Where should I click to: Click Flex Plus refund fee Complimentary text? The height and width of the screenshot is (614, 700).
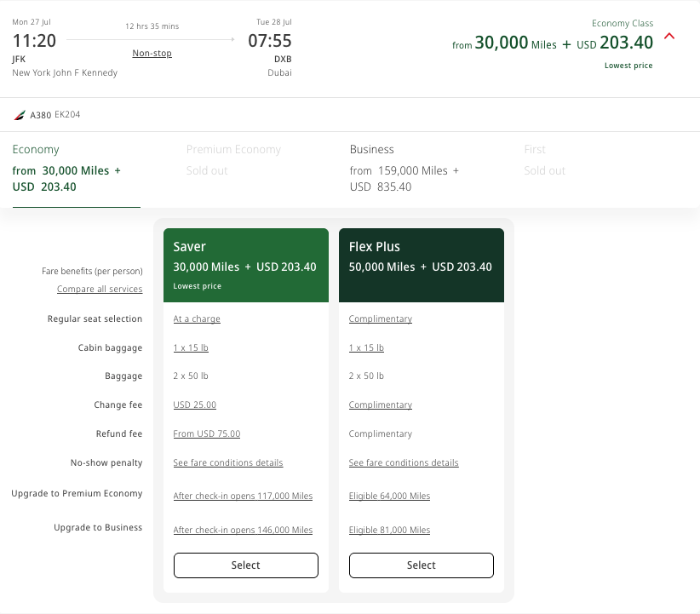(x=381, y=434)
